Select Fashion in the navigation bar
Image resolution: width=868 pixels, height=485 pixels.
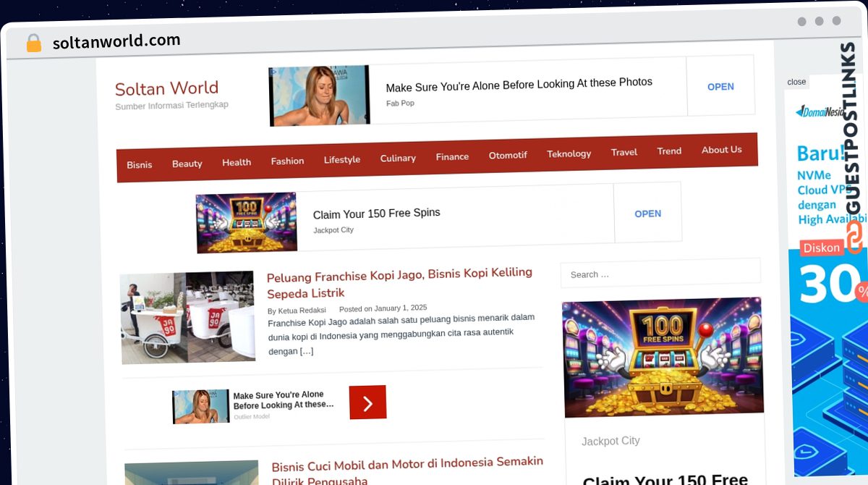click(287, 161)
